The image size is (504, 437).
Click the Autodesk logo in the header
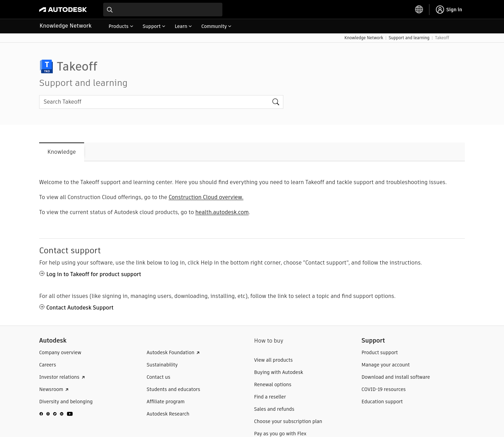coord(63,9)
